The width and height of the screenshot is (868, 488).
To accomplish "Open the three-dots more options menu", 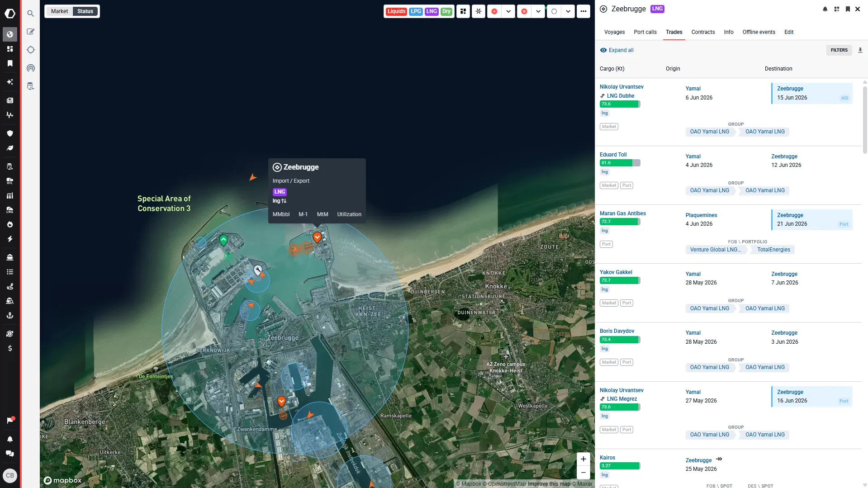I will click(x=583, y=11).
